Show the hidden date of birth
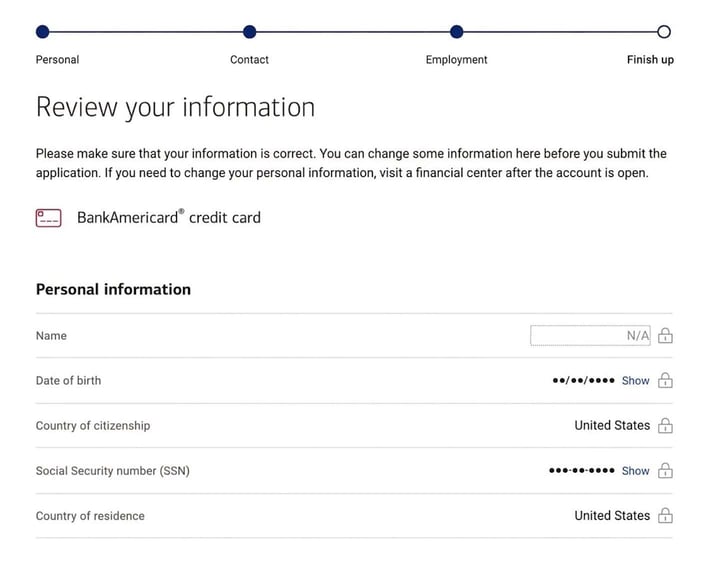The image size is (723, 575). point(635,380)
